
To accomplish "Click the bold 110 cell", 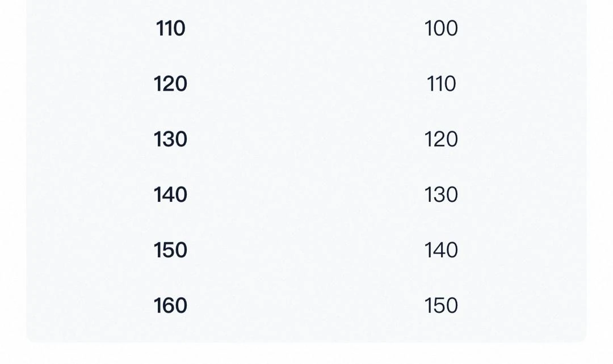I will point(171,28).
